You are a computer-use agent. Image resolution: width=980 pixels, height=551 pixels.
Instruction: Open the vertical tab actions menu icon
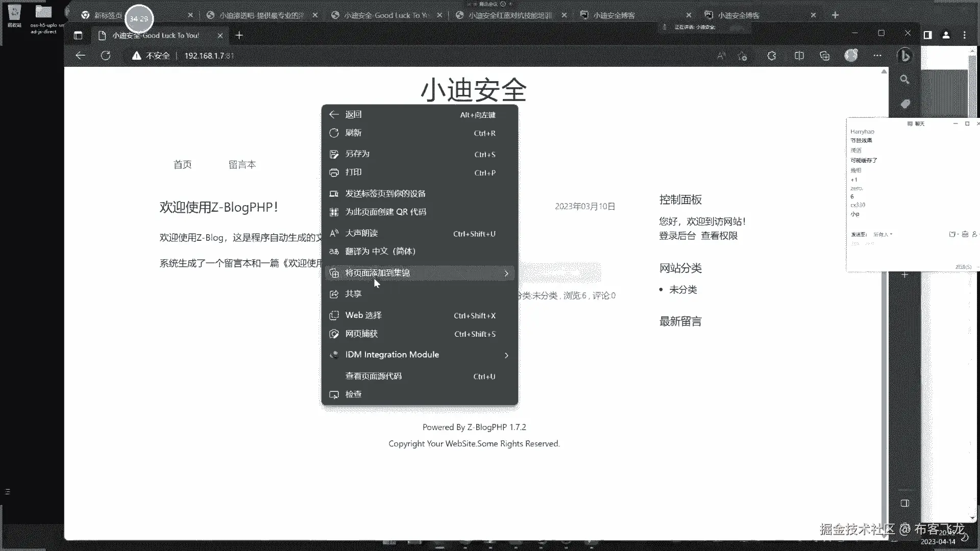click(x=78, y=35)
